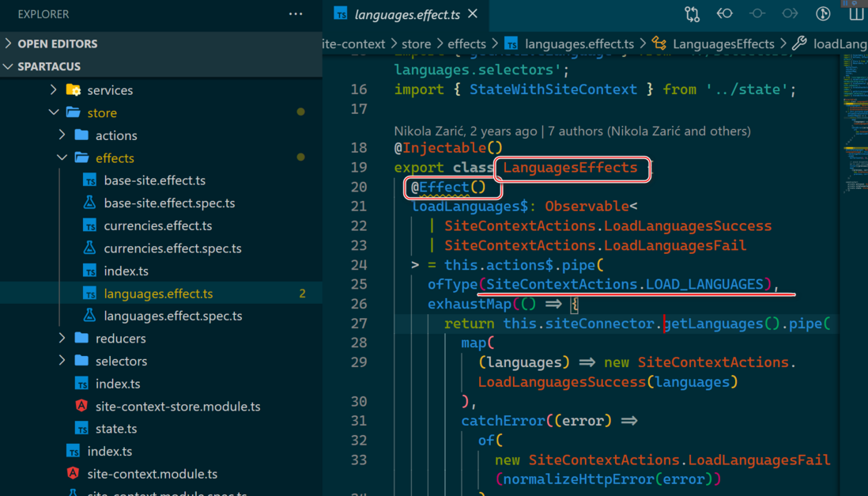Click the store folder icon
The image size is (868, 496).
click(x=73, y=112)
